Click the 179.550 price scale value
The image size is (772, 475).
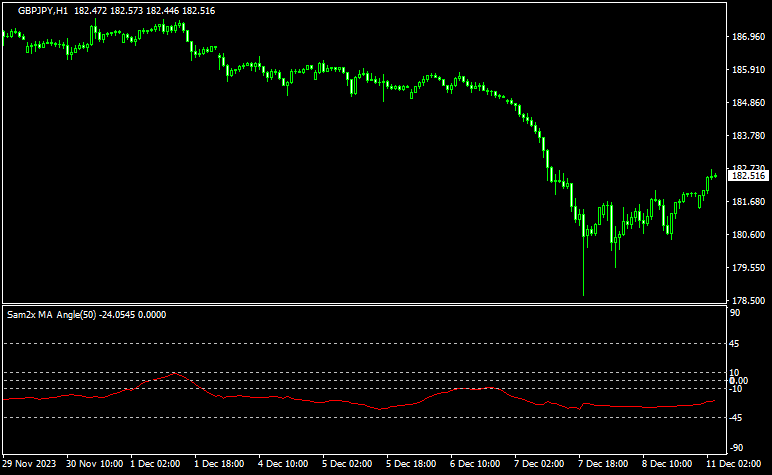748,268
